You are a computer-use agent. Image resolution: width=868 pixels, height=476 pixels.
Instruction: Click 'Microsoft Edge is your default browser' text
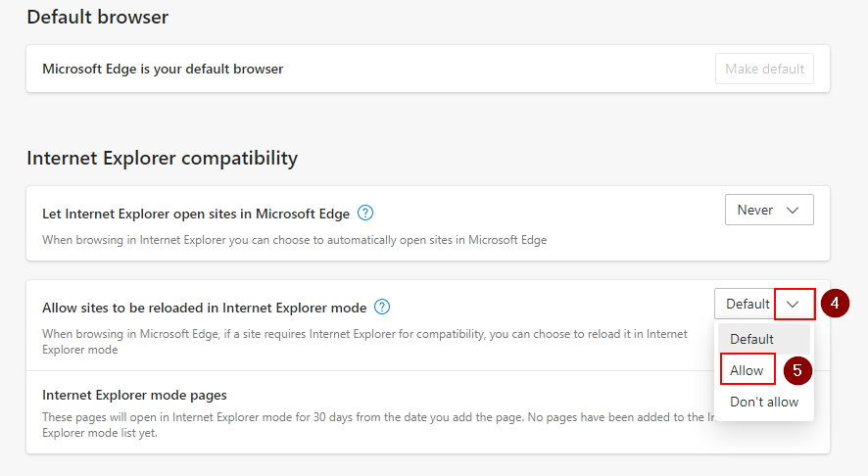163,69
